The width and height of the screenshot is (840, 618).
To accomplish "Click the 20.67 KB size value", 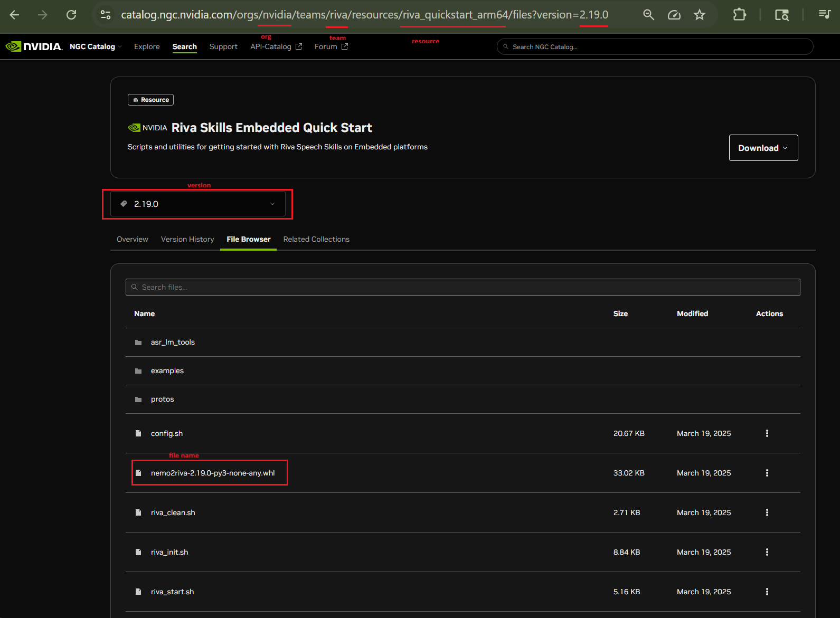I will coord(629,433).
